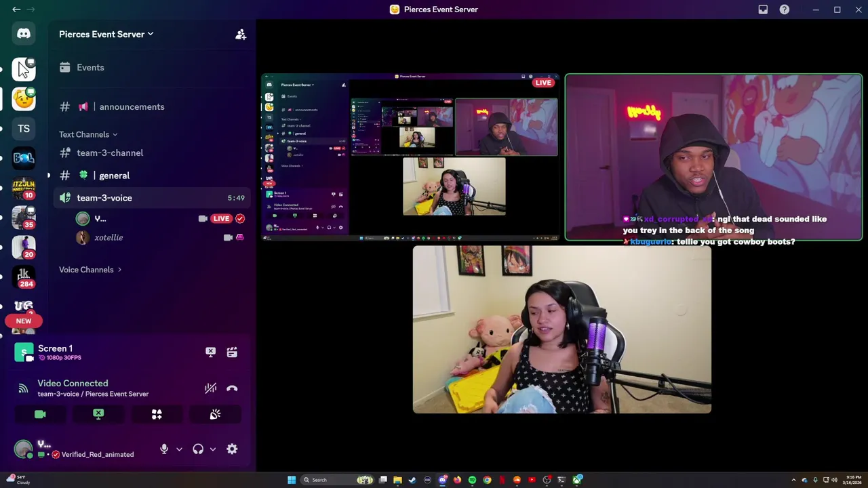Screen dimensions: 868x488
Task: Open the saluting emoji server icon
Action: pyautogui.click(x=24, y=99)
